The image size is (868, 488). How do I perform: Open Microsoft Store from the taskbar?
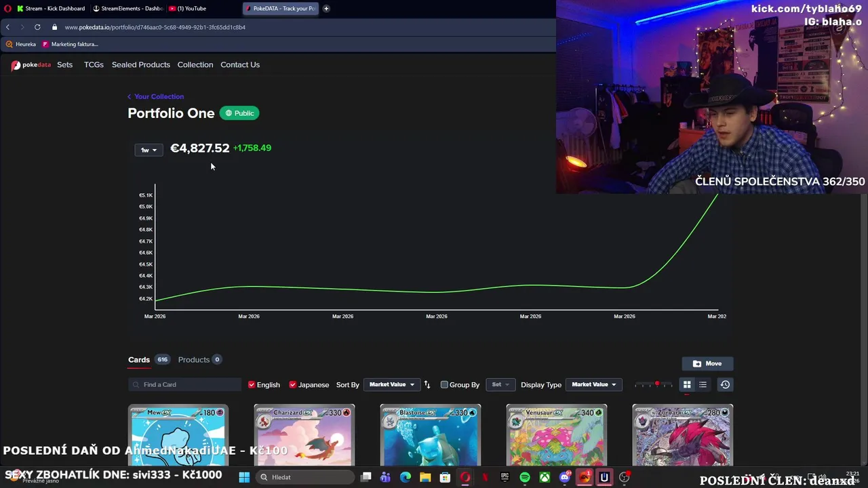click(445, 477)
